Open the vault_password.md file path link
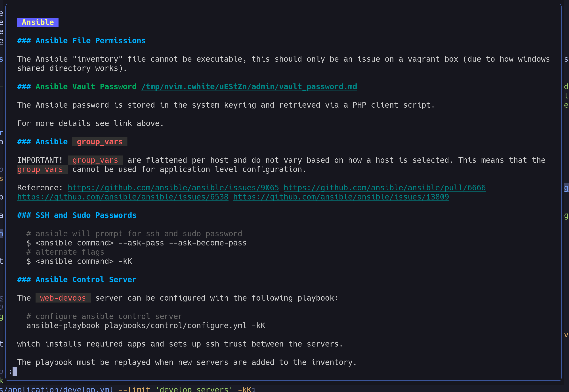 (x=249, y=87)
